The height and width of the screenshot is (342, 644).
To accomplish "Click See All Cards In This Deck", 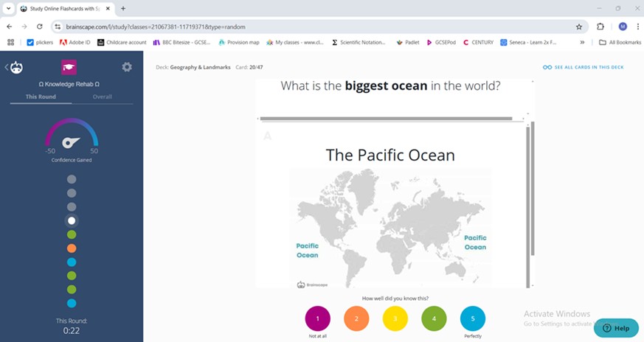I will coord(583,67).
